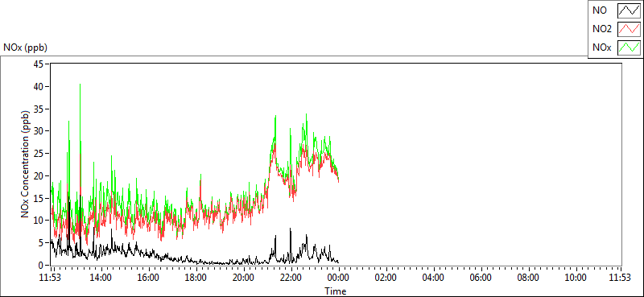Viewport: 644px width, 297px height.
Task: Click the 22:00 time axis marker
Action: (x=291, y=278)
